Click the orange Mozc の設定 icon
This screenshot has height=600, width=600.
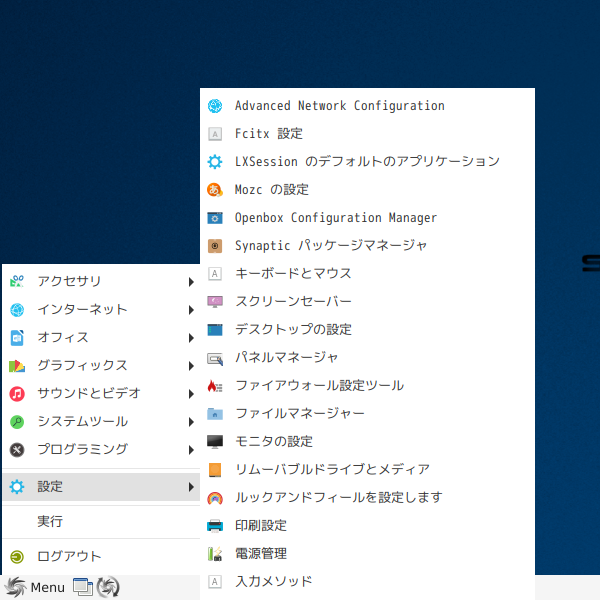tap(215, 190)
